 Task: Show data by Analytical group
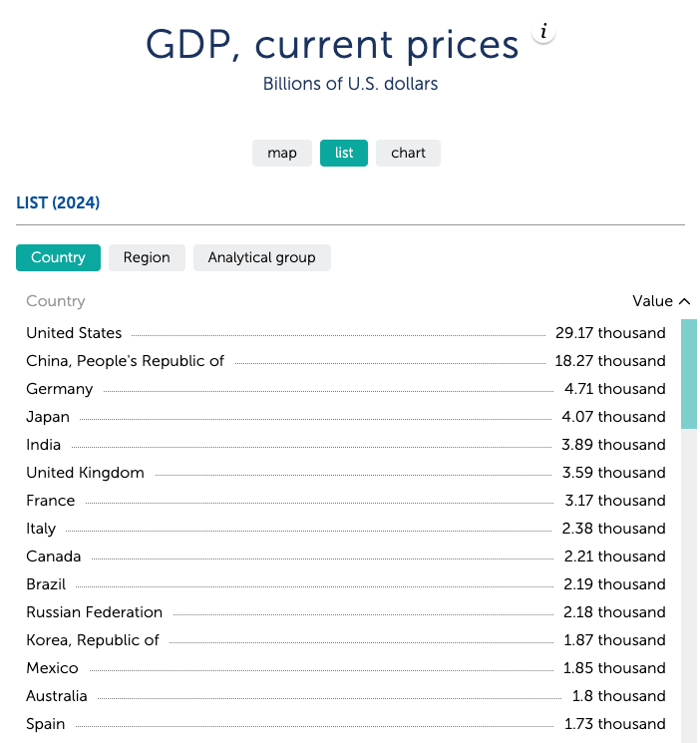[262, 257]
